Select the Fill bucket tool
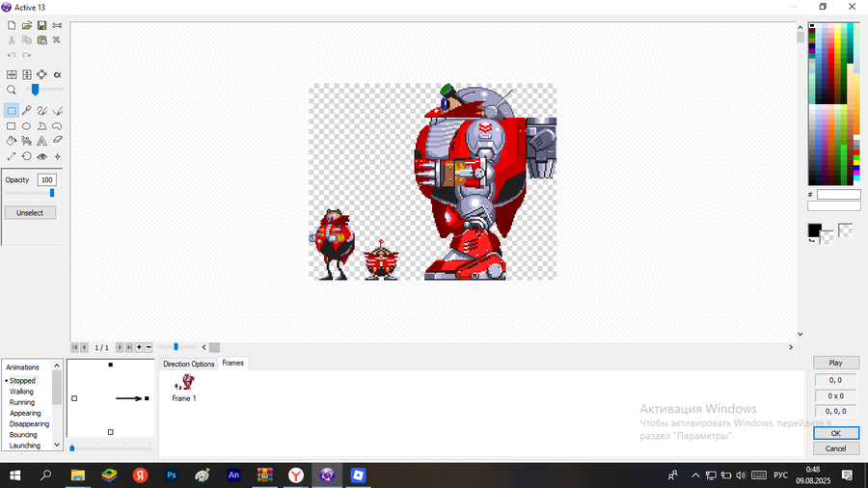Screen dimensions: 868x488 11,141
